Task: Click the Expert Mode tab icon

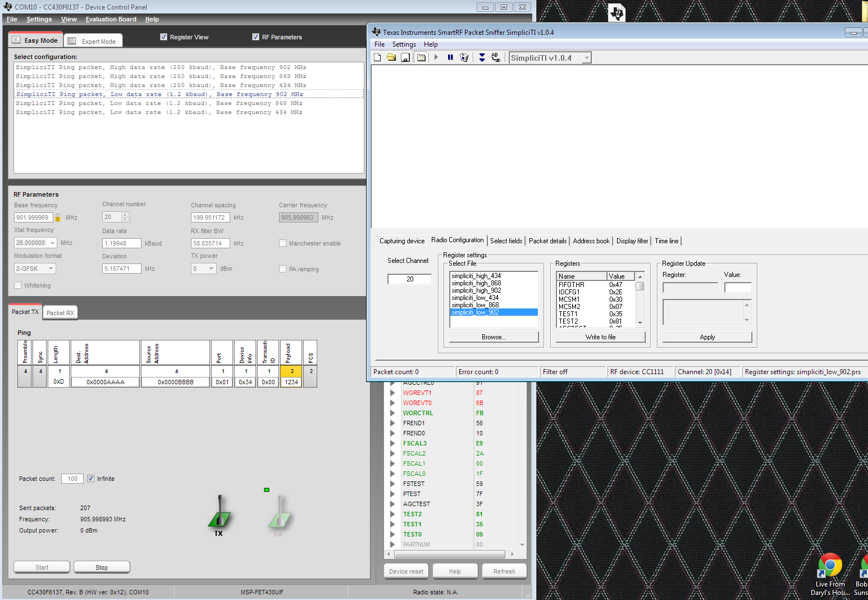Action: 72,41
